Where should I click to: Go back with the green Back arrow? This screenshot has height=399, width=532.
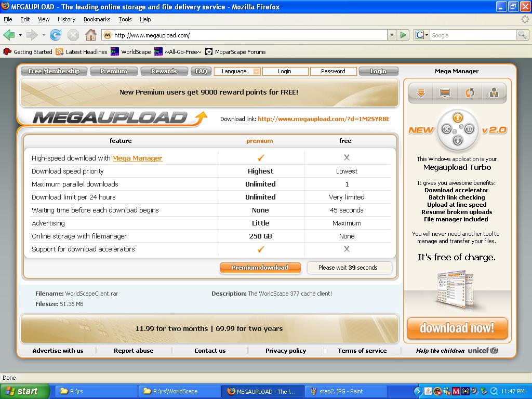click(9, 35)
